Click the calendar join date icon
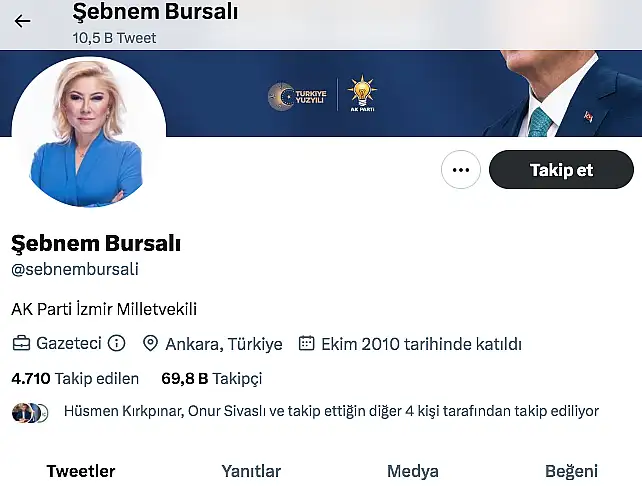The height and width of the screenshot is (493, 642). pos(306,343)
